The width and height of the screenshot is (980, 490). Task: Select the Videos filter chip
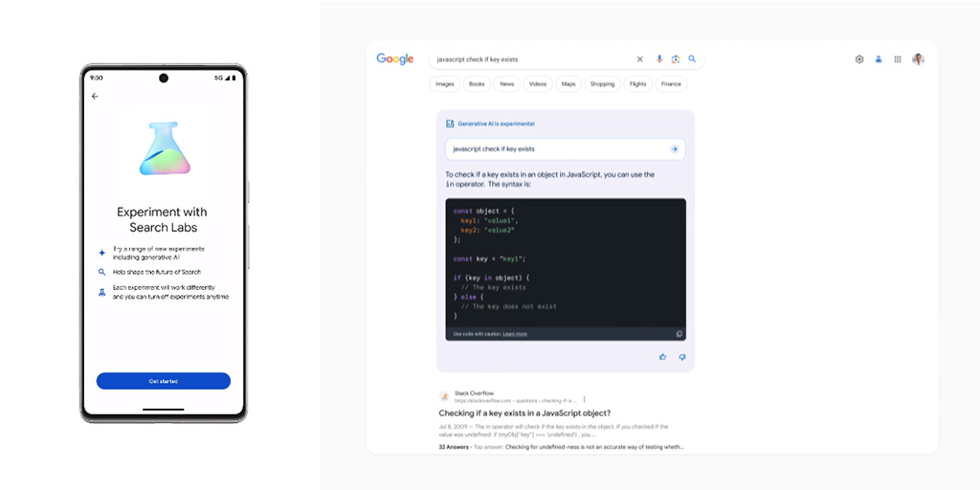pyautogui.click(x=538, y=84)
